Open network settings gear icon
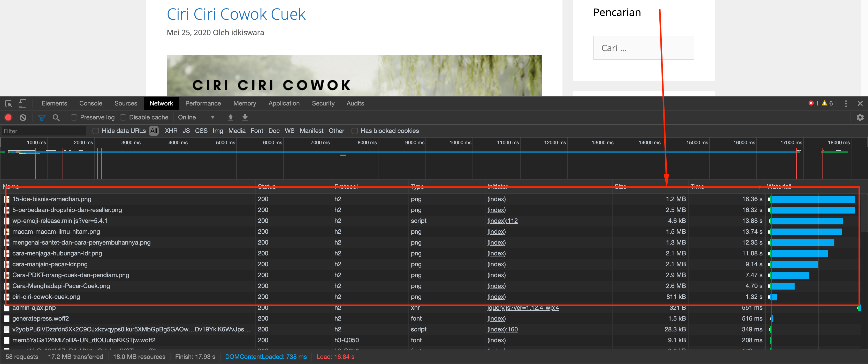The image size is (868, 364). coord(860,117)
